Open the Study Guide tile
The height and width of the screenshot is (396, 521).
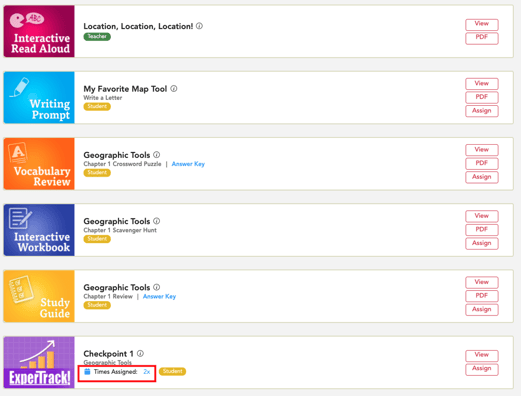pyautogui.click(x=39, y=296)
